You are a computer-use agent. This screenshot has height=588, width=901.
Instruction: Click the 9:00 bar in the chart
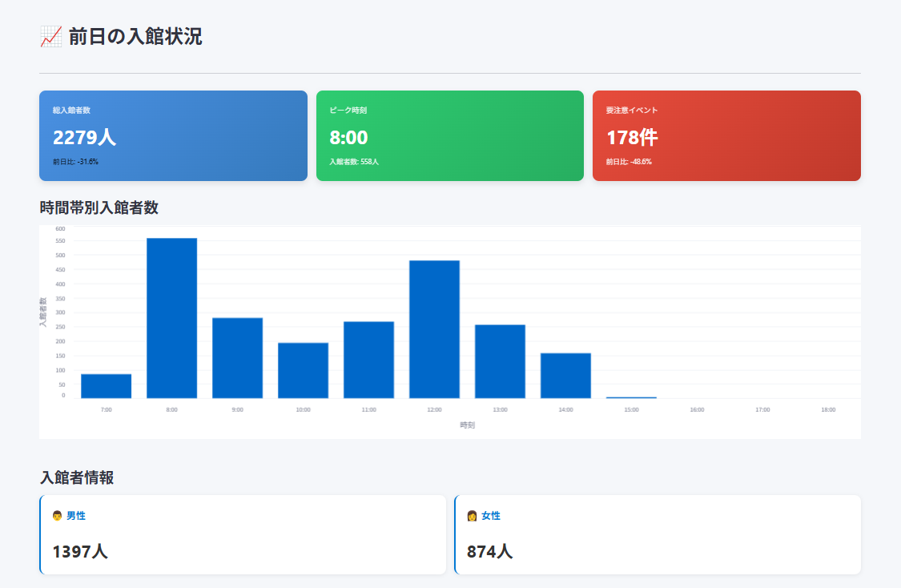click(237, 358)
